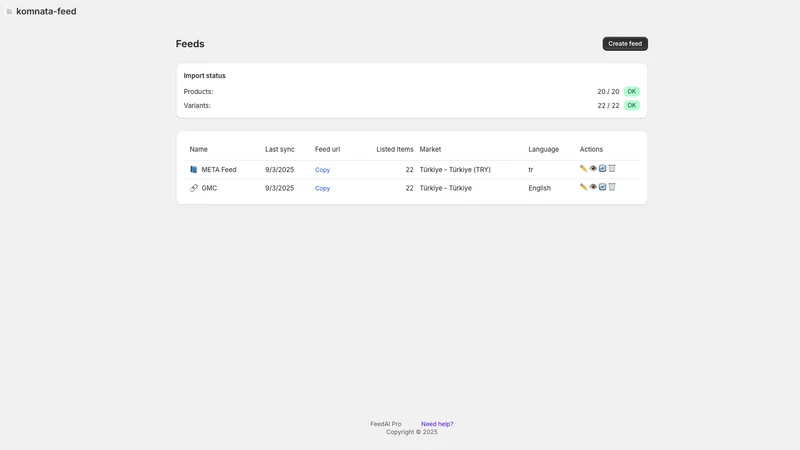
Task: Click the Import status heading
Action: point(205,76)
